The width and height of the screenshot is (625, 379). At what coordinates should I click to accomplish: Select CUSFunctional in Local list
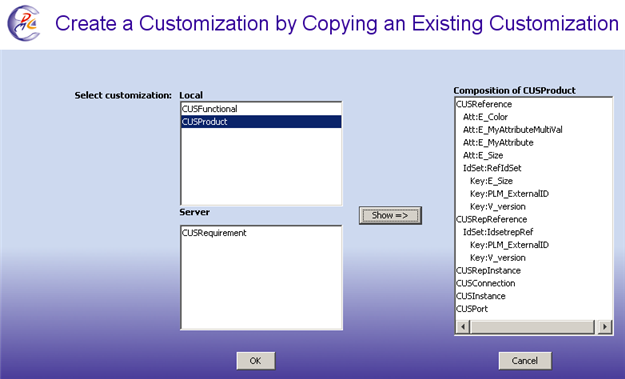(x=261, y=109)
